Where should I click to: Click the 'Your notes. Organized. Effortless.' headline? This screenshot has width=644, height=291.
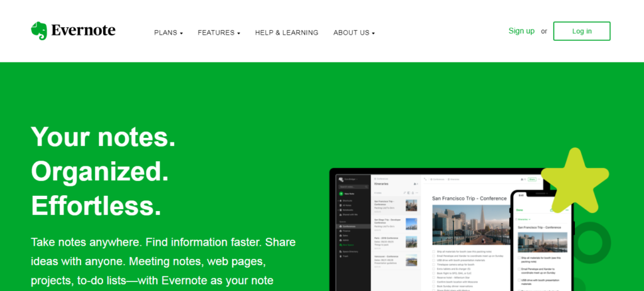[x=104, y=171]
